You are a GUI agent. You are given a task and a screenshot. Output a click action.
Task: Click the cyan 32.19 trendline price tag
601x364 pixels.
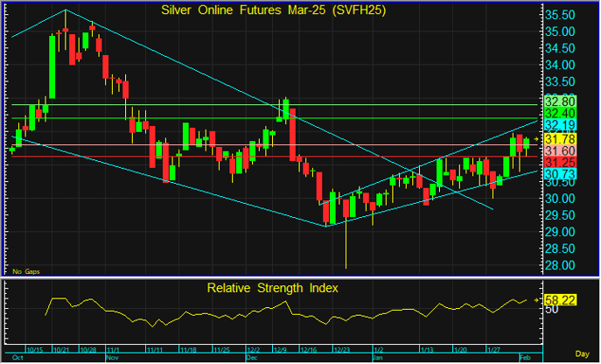[x=561, y=125]
